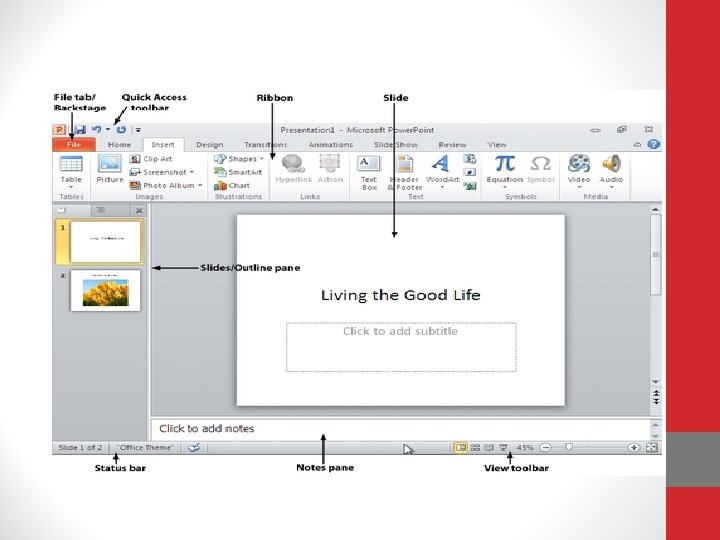
Task: Expand the Screenshot dropdown arrow
Action: [191, 172]
